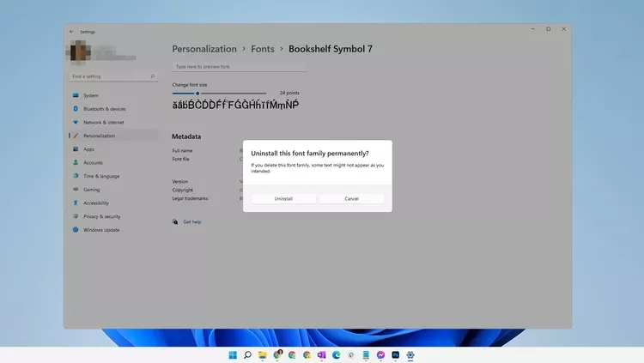Screen dimensions: 644x363
Task: Open OneNote from the taskbar
Action: (x=322, y=355)
